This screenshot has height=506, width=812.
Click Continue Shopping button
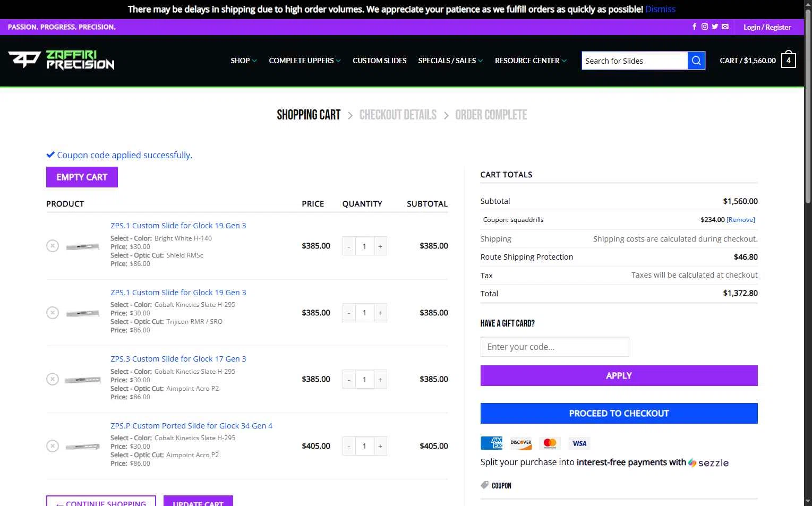point(101,501)
